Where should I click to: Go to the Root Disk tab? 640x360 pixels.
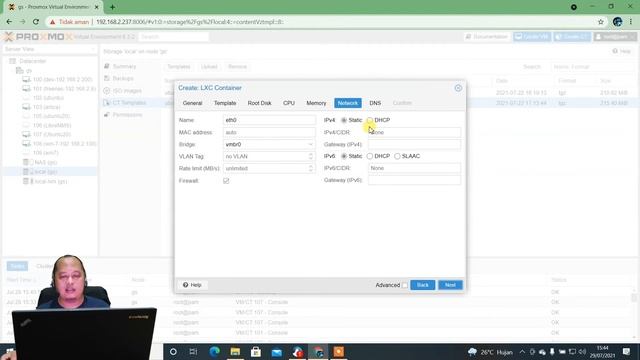coord(259,103)
